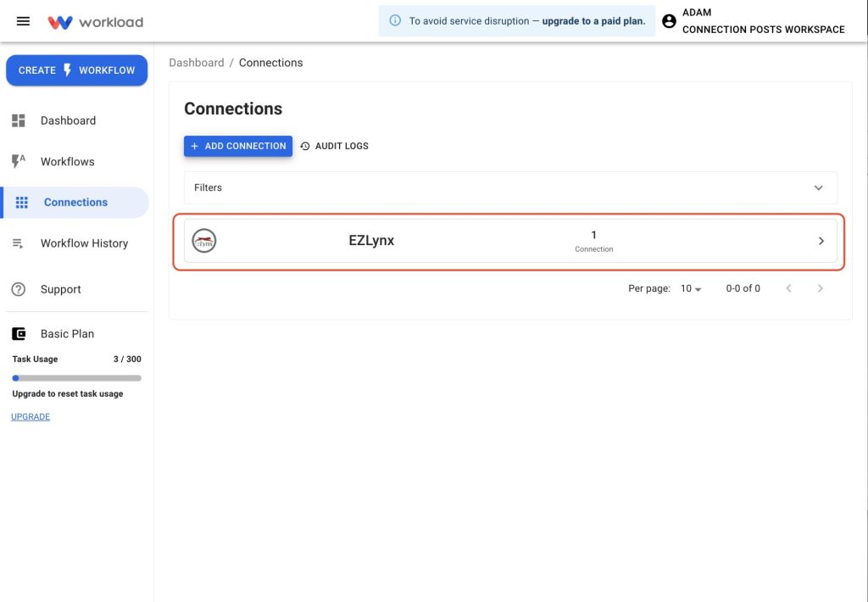868x602 pixels.
Task: Click the 3 / 300 task usage value
Action: (127, 359)
